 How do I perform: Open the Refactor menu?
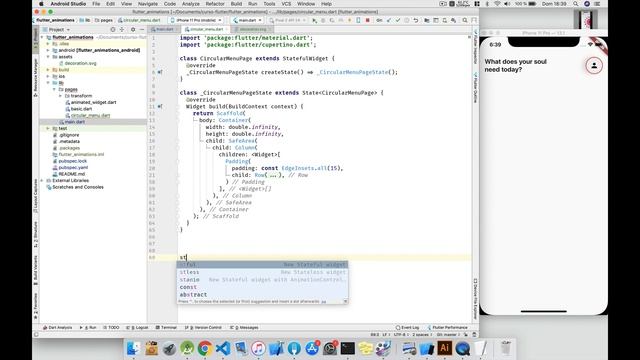[x=215, y=4]
